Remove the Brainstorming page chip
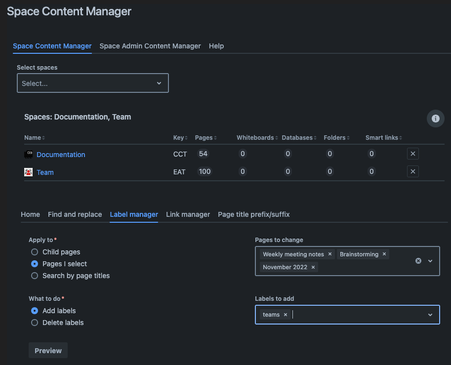451x365 pixels. click(384, 254)
